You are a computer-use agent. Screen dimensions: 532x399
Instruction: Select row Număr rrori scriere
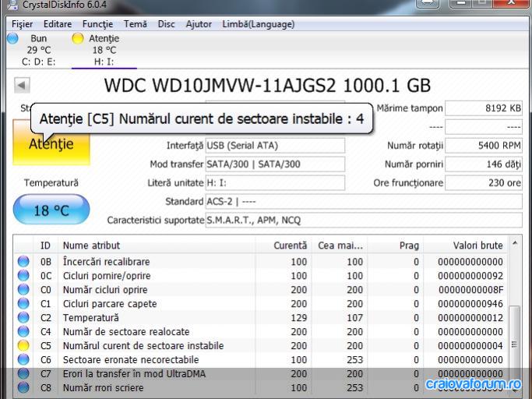pyautogui.click(x=261, y=387)
